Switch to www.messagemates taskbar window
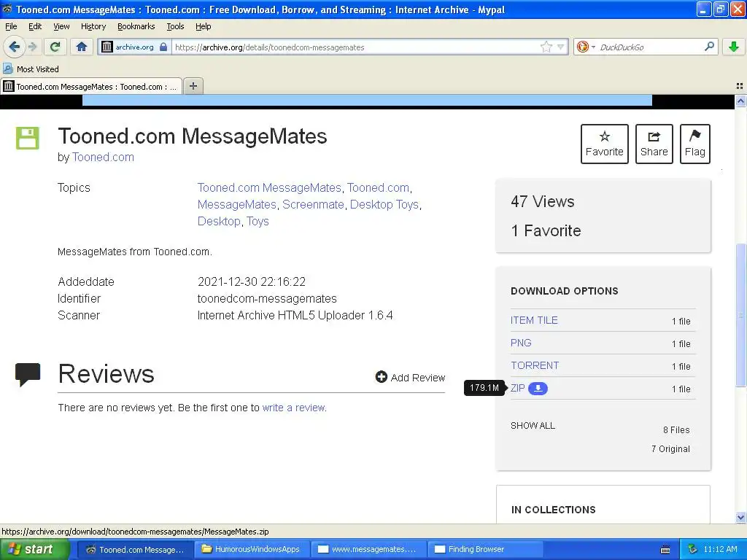Image resolution: width=747 pixels, height=560 pixels. (368, 549)
